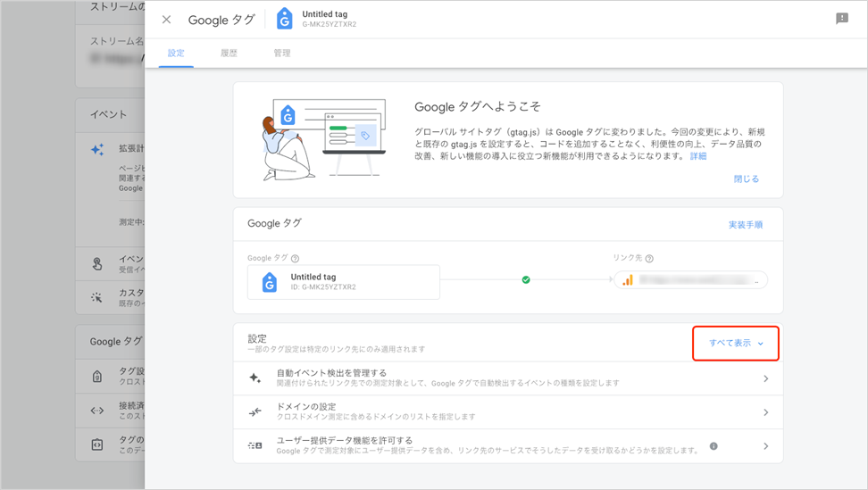Open the linked Analytics destination chip

691,280
